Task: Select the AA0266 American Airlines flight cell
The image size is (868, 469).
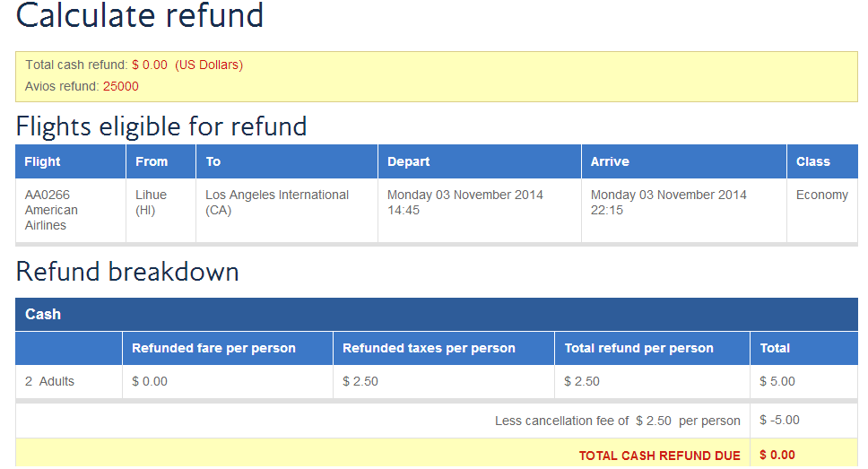Action: [x=70, y=211]
